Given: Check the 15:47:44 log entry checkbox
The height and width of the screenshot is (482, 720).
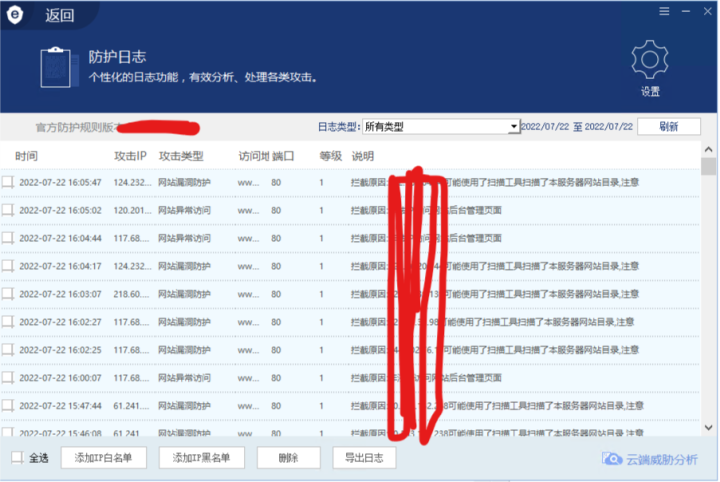Looking at the screenshot, I should pos(8,406).
